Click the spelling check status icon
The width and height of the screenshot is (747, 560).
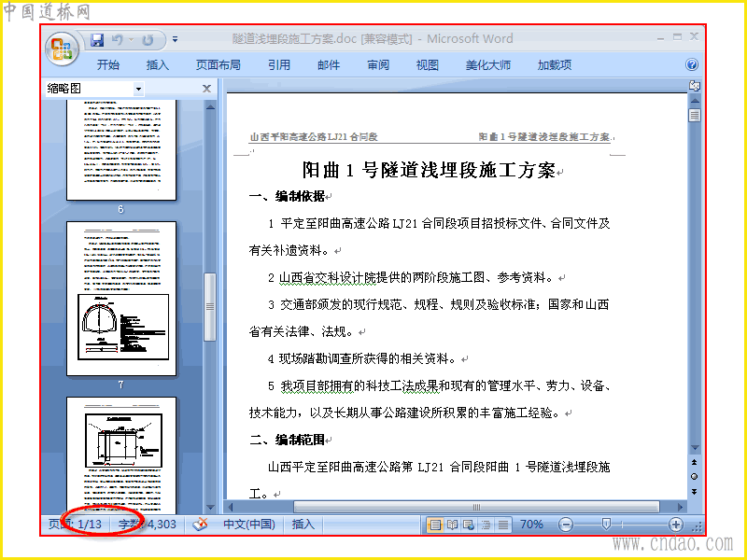click(x=200, y=525)
